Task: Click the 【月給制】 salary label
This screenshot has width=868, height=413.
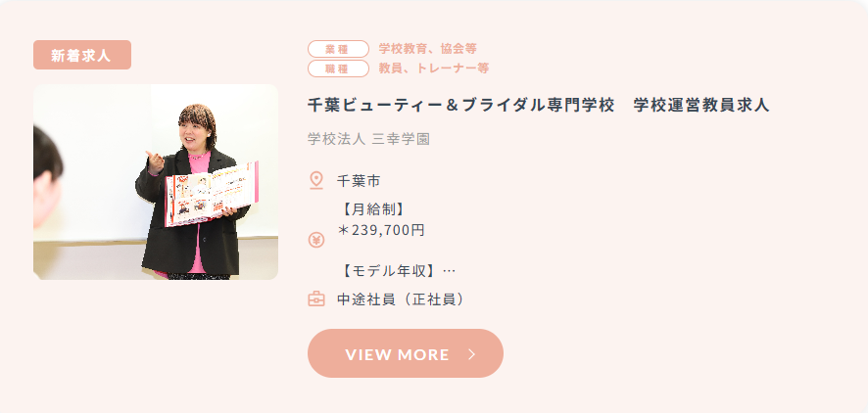Action: point(372,209)
